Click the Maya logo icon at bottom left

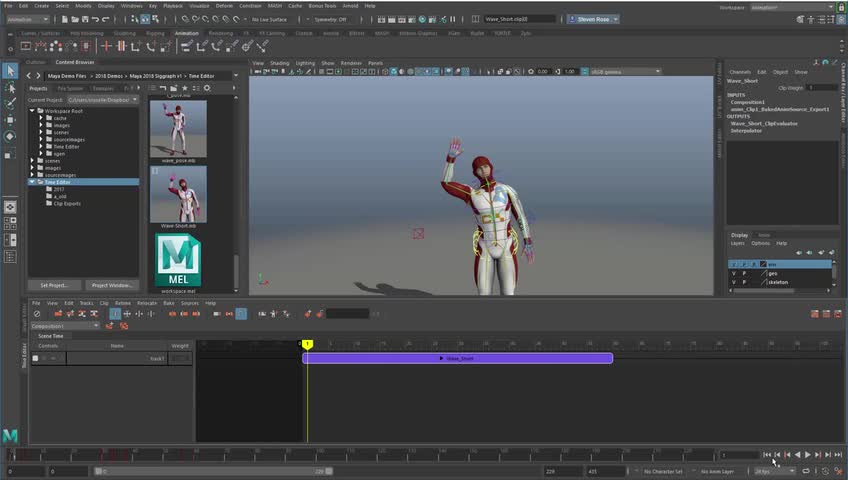pyautogui.click(x=10, y=436)
